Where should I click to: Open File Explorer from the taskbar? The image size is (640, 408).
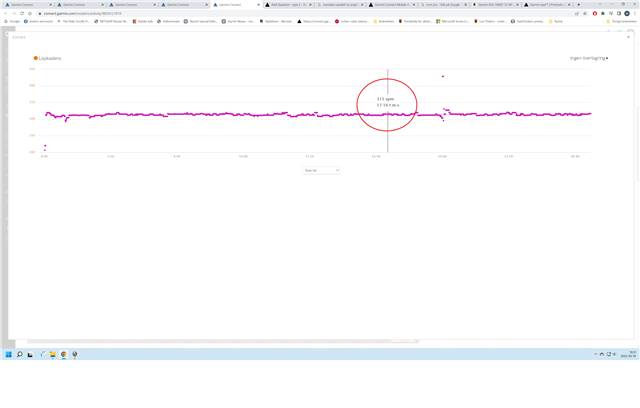52,354
